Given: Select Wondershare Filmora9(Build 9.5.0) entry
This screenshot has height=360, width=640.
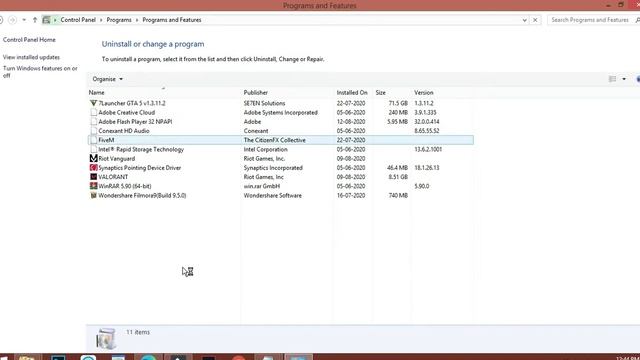Looking at the screenshot, I should pos(142,196).
